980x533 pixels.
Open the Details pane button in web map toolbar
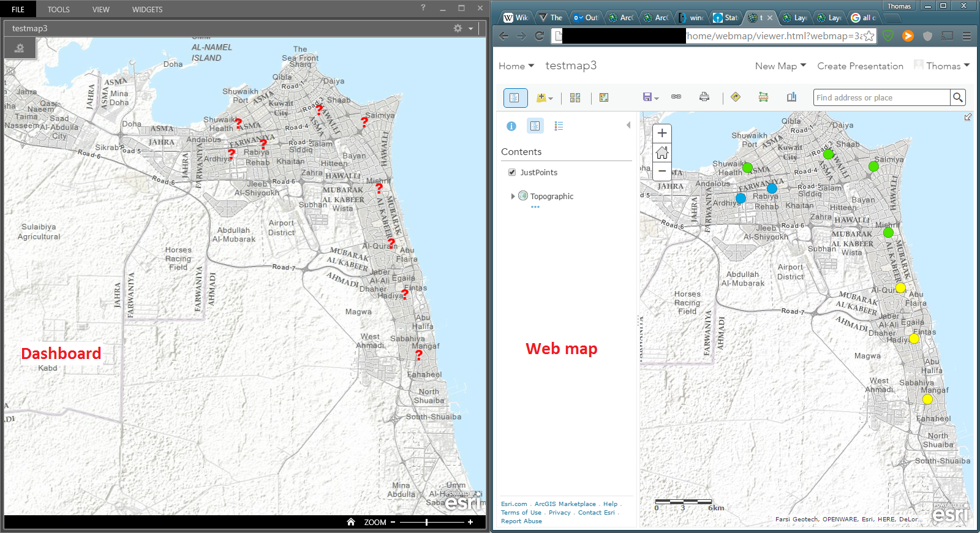(515, 97)
